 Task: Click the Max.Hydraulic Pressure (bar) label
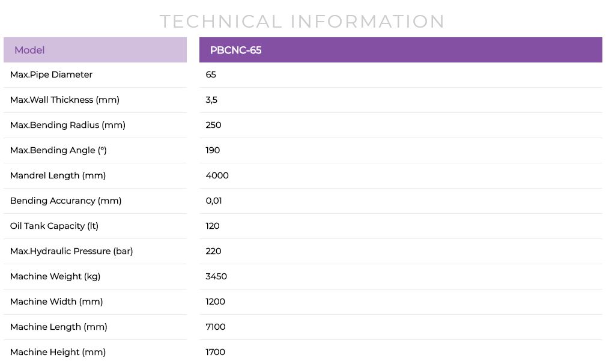[71, 251]
